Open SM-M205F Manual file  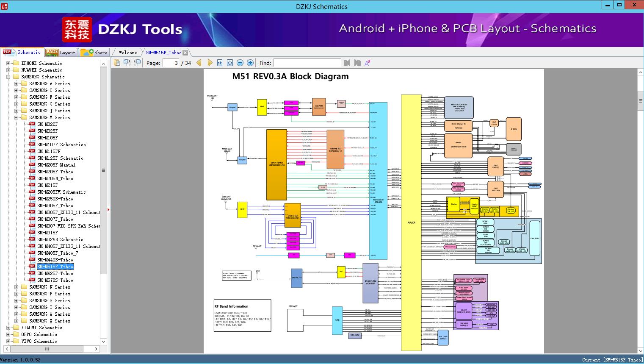pos(56,165)
